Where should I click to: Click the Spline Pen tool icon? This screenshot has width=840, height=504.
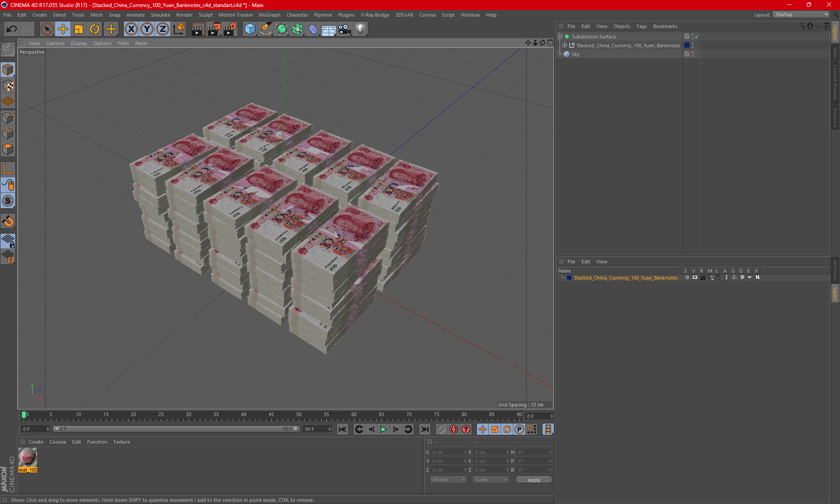[266, 29]
